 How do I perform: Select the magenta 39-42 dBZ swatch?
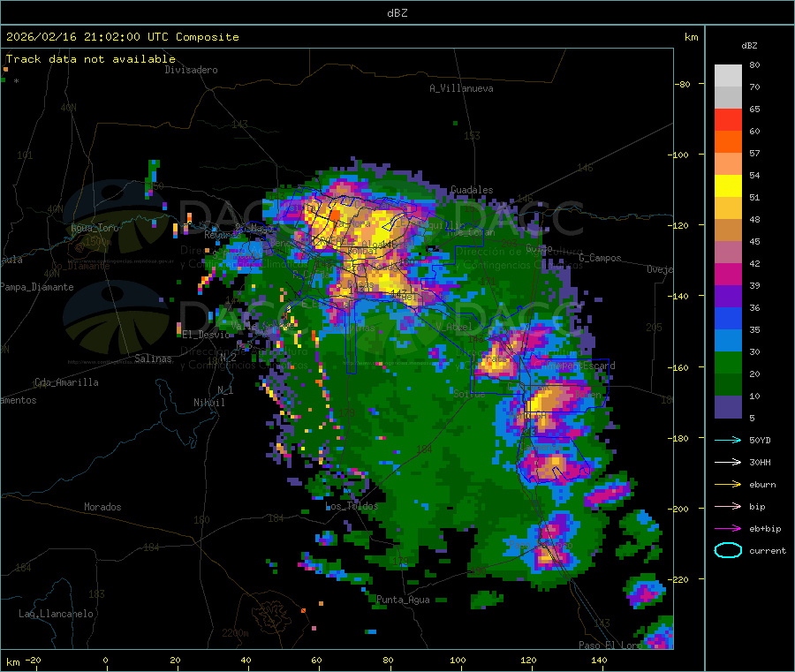pyautogui.click(x=728, y=274)
